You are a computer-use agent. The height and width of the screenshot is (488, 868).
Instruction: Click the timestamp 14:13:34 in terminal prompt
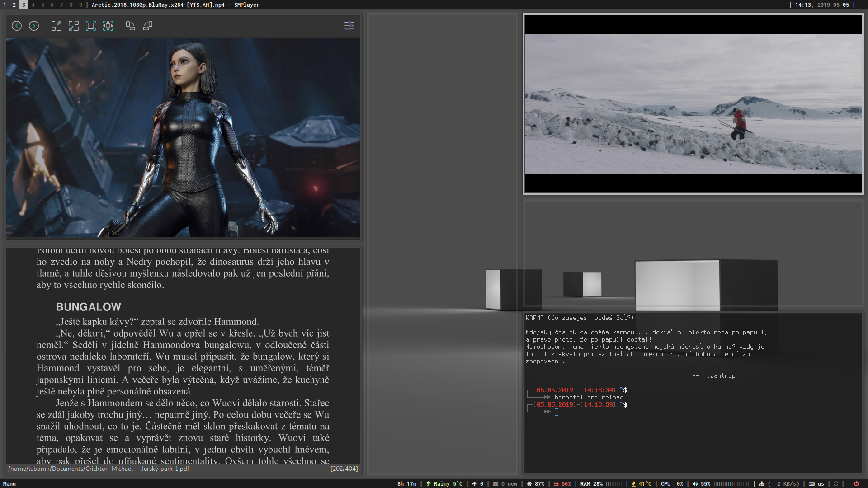coord(598,390)
